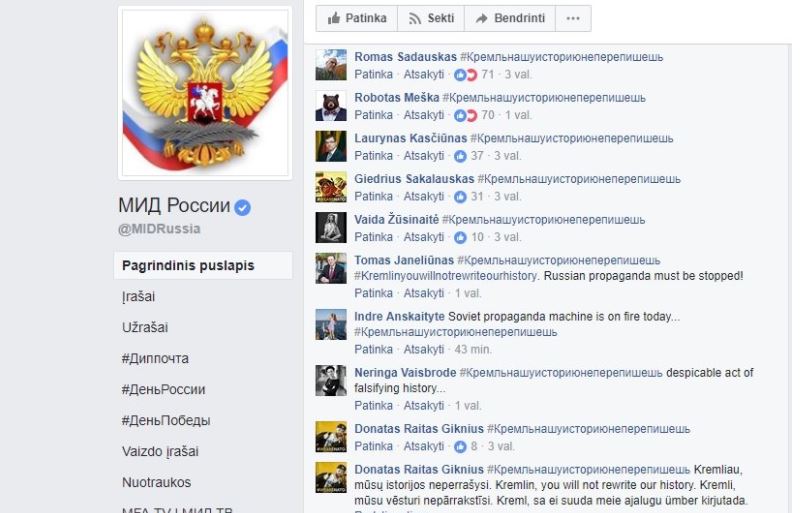Click the Sekti follow button
The width and height of the screenshot is (800, 513).
pos(431,18)
